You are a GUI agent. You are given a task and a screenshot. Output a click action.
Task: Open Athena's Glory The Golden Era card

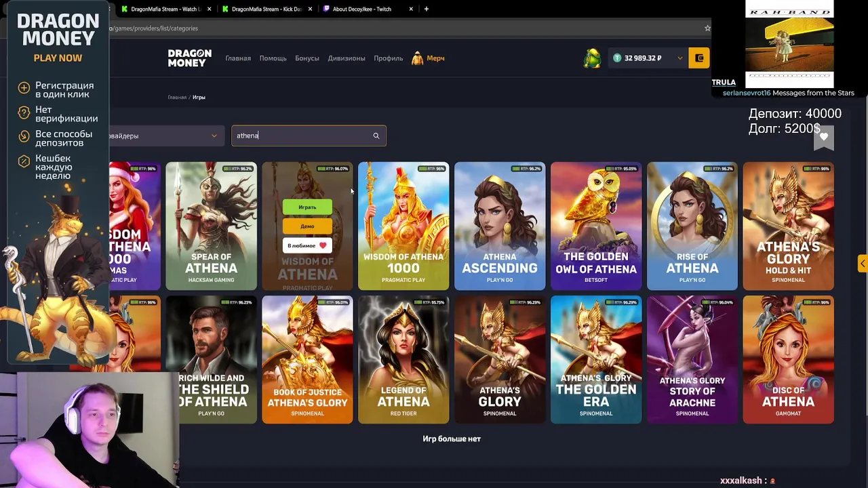596,360
